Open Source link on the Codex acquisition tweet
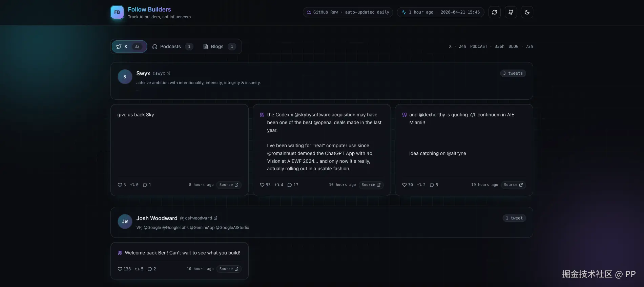The height and width of the screenshot is (287, 644). click(371, 185)
